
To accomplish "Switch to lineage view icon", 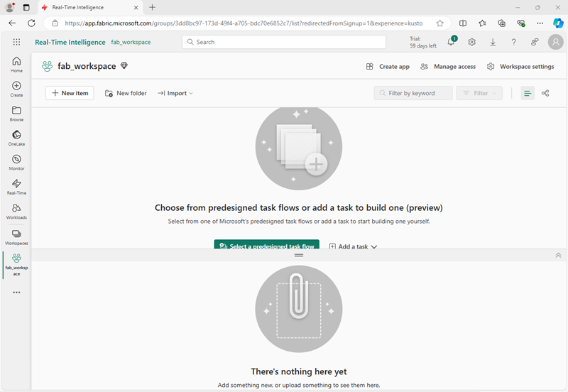I will point(545,93).
